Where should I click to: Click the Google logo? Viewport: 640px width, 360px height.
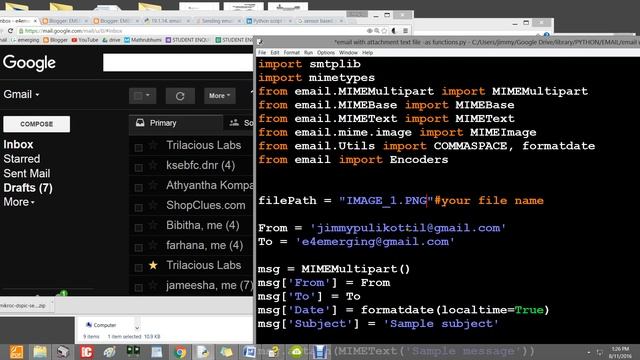[x=29, y=63]
